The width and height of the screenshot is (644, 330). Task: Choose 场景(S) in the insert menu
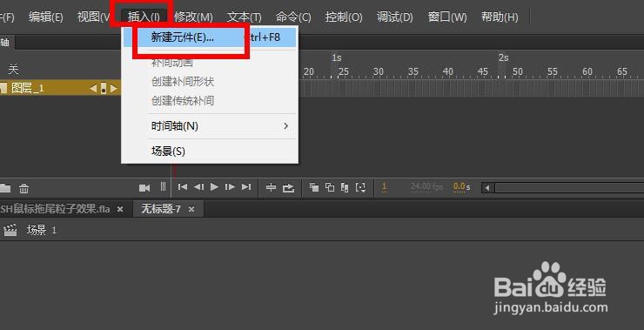point(210,152)
